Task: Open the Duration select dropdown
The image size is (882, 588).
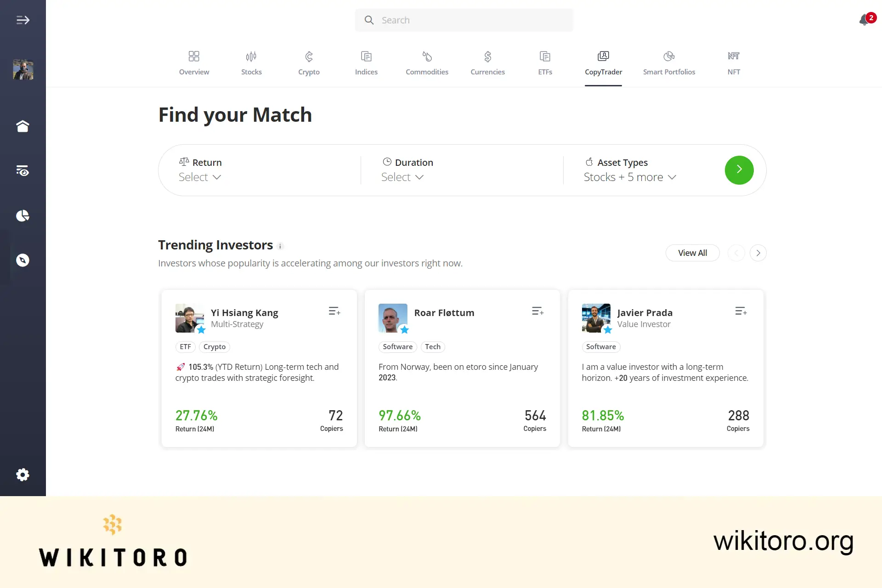Action: [403, 177]
